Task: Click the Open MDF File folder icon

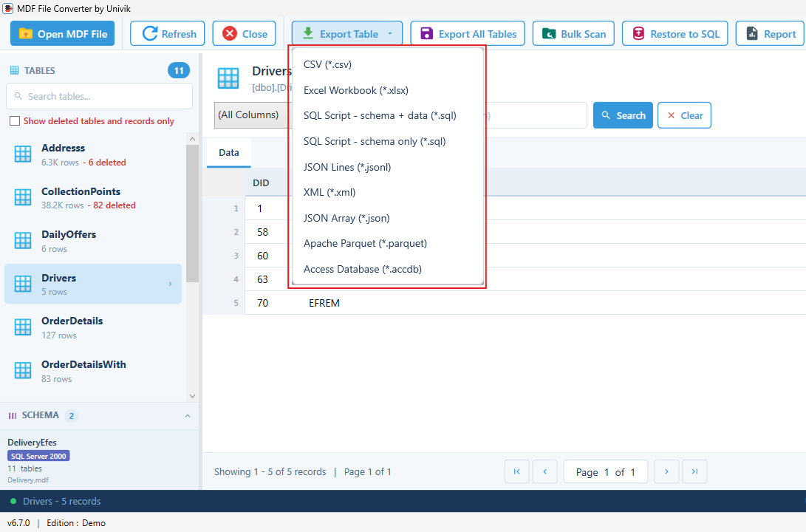Action: tap(25, 34)
